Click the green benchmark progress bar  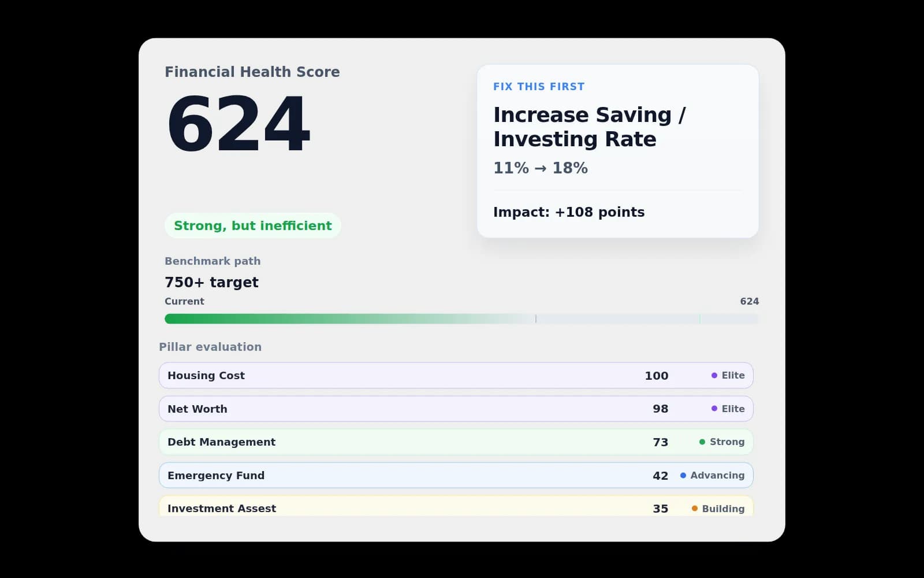[346, 319]
